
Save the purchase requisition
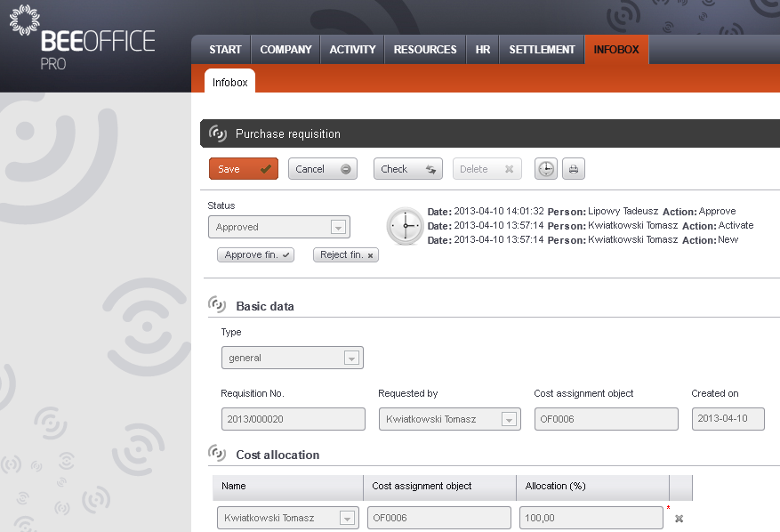click(x=243, y=169)
